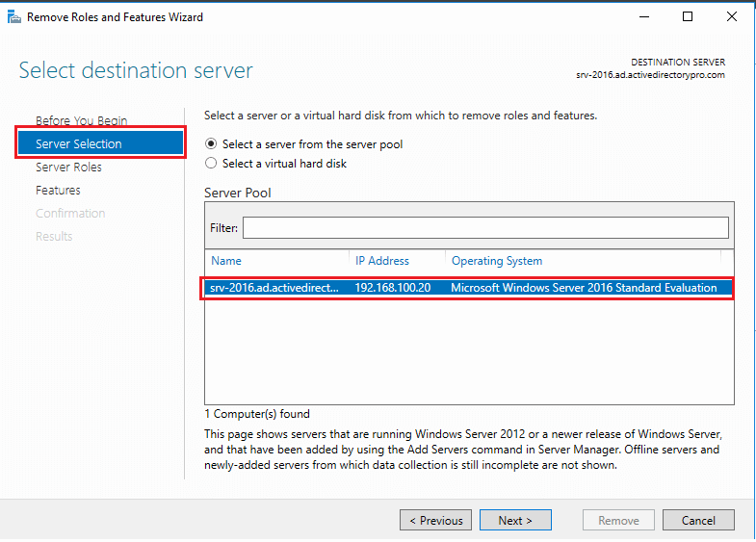756x542 pixels.
Task: Maximize the wizard window
Action: tap(688, 17)
